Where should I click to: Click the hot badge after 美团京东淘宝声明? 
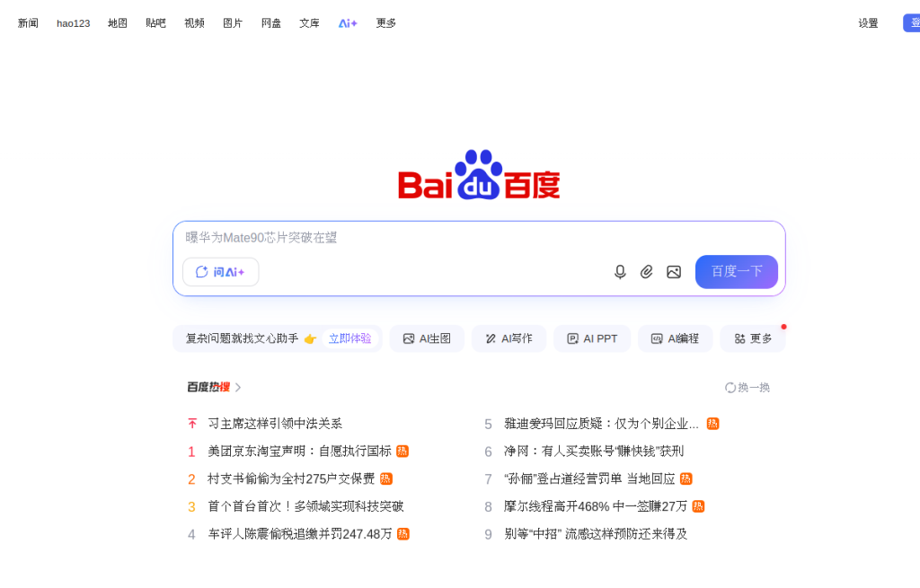point(402,451)
